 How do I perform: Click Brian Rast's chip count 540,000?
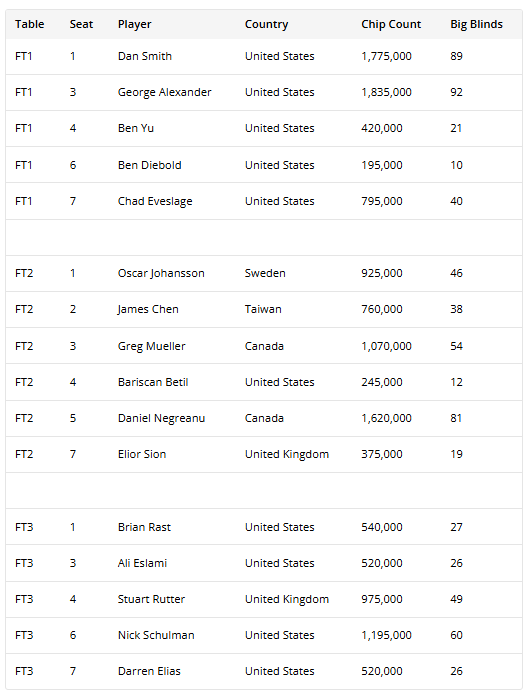tap(382, 527)
